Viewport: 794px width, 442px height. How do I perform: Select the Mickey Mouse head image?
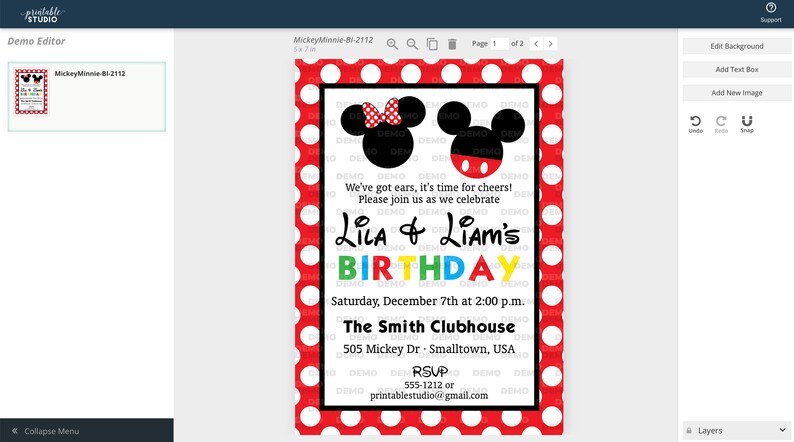tap(481, 139)
